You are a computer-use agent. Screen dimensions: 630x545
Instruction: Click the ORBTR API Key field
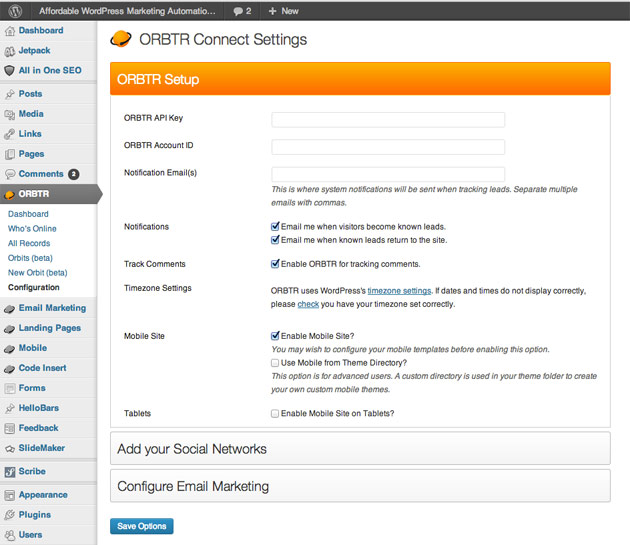coord(388,120)
